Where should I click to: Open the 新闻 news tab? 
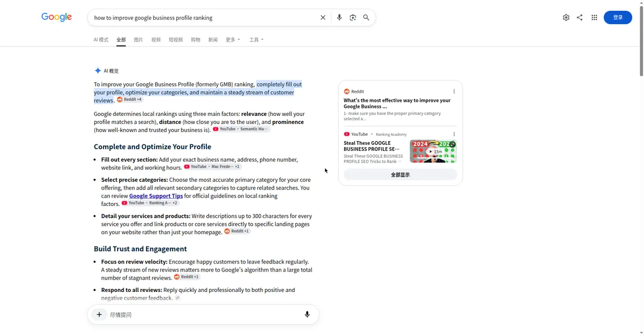click(213, 40)
